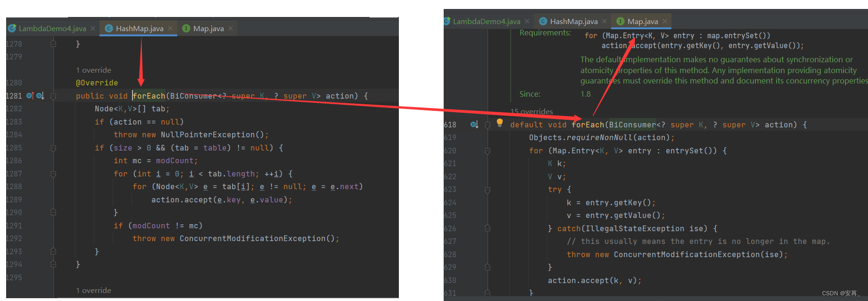Switch to LambdaDemo4.java tab in right editor
This screenshot has width=868, height=301.
487,21
